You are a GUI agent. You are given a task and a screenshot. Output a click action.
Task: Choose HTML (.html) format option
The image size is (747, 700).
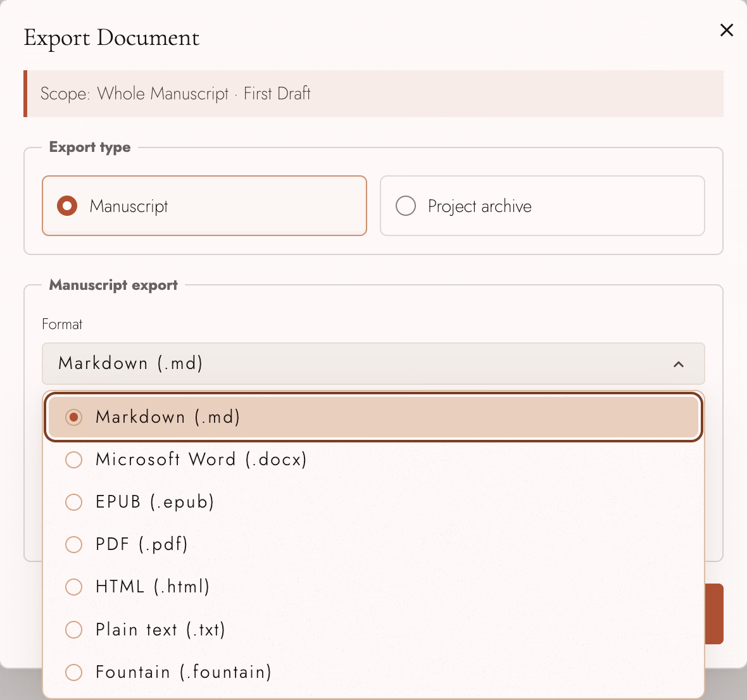(373, 587)
